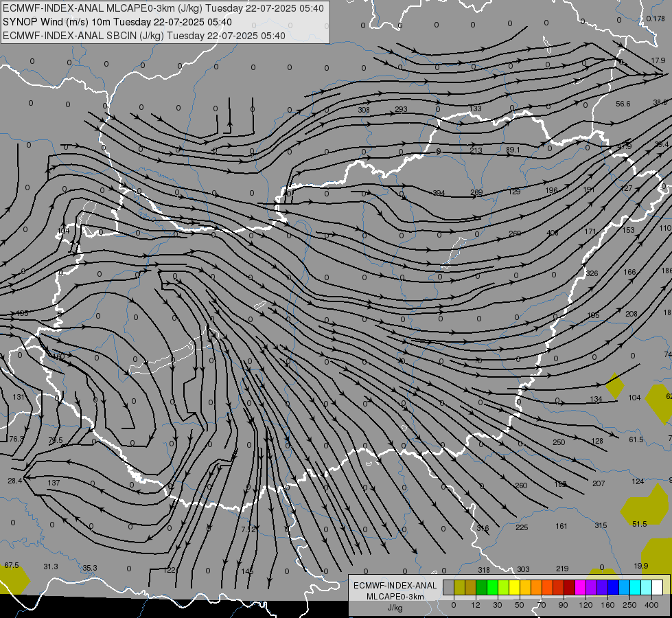
Task: Click the map value '28.4'
Action: pos(14,481)
